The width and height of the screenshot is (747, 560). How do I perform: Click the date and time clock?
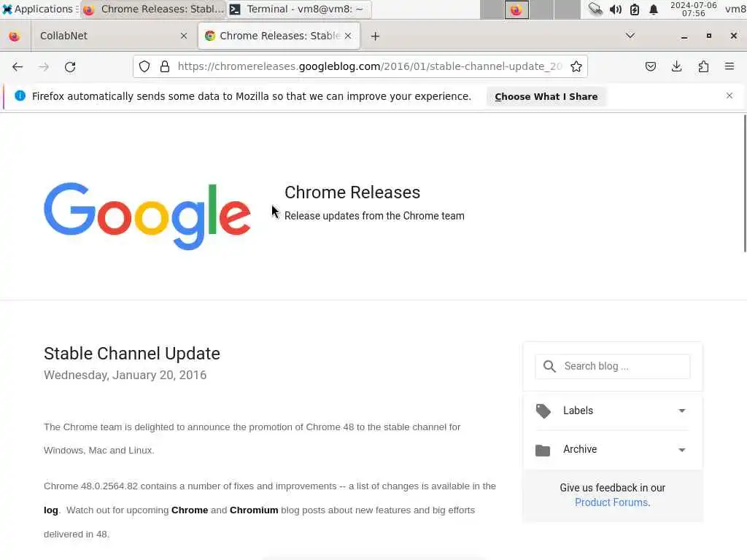click(693, 9)
